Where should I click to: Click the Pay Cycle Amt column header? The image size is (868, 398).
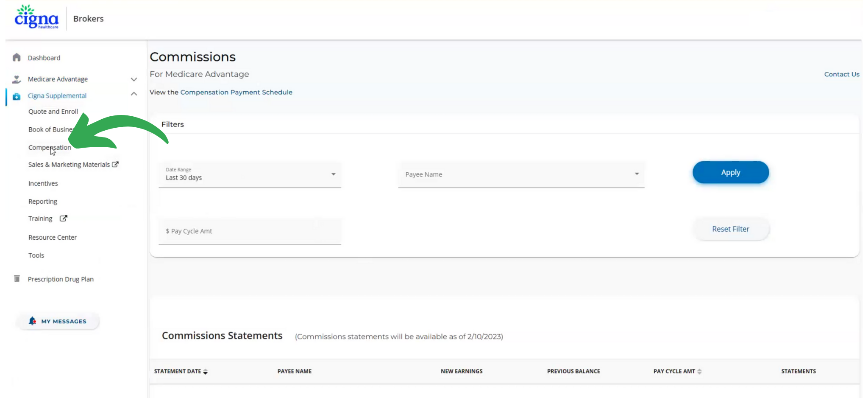(674, 371)
